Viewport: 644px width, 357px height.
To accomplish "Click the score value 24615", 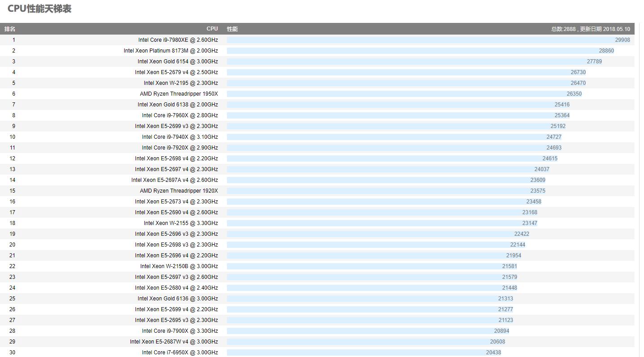I will 550,159.
